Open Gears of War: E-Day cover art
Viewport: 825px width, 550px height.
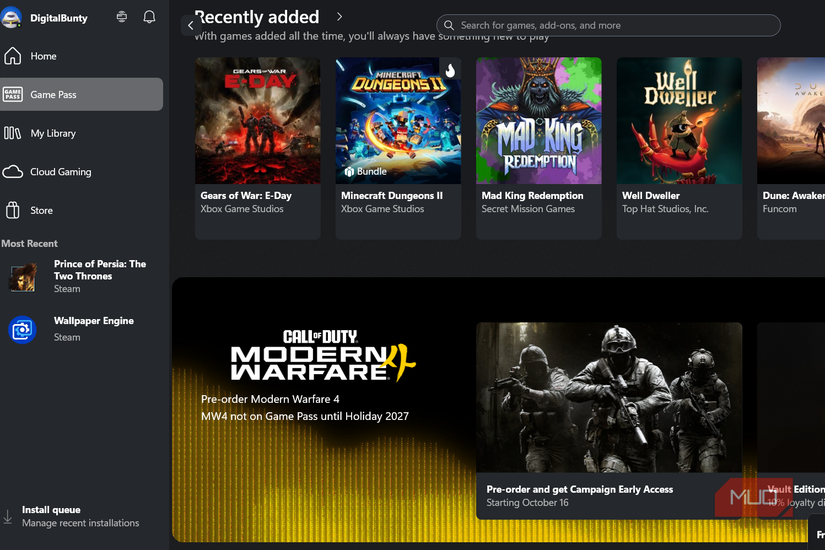[x=258, y=121]
